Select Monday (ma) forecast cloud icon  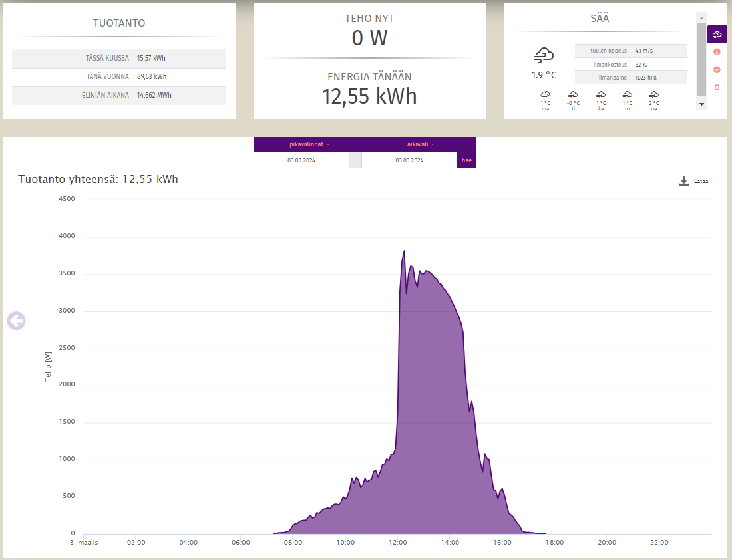point(545,95)
